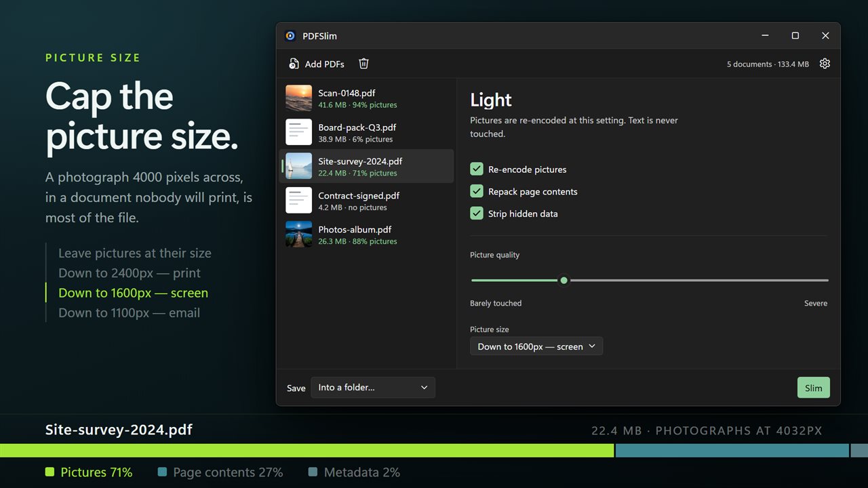Click the Contract-signed.pdf file name
Screen dimensions: 868x488
click(x=359, y=196)
